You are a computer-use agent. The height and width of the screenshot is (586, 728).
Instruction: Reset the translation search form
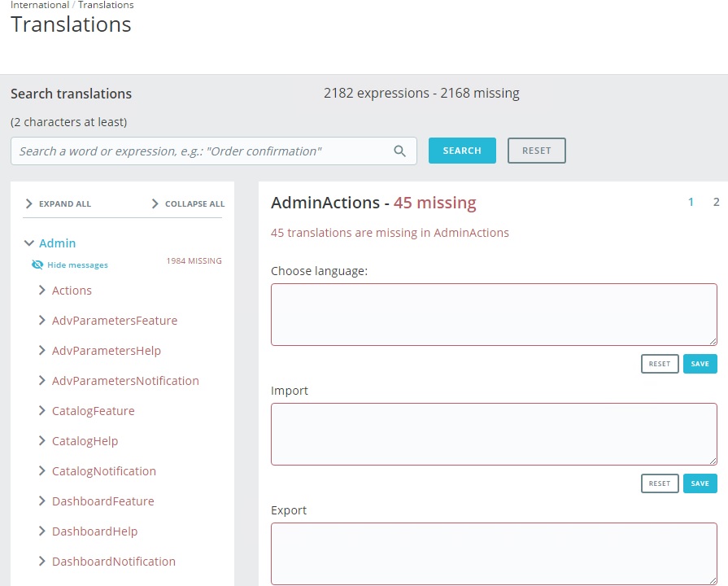[536, 151]
